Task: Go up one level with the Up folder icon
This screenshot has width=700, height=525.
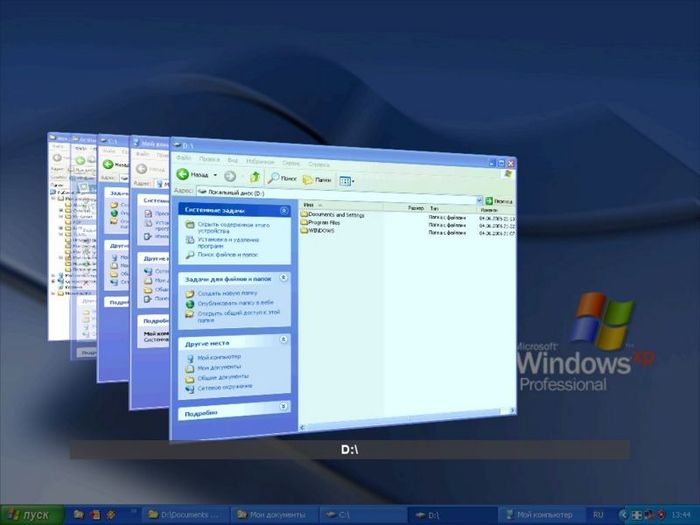Action: 255,177
